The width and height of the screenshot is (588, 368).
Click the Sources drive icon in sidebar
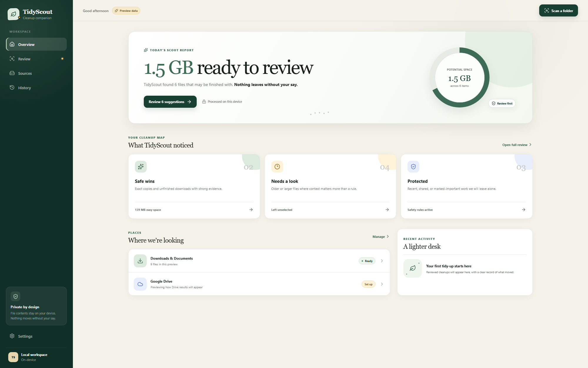(x=12, y=73)
